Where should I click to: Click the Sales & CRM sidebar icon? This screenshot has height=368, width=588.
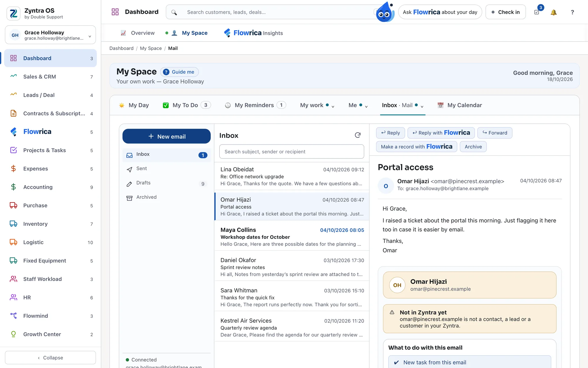pos(14,77)
